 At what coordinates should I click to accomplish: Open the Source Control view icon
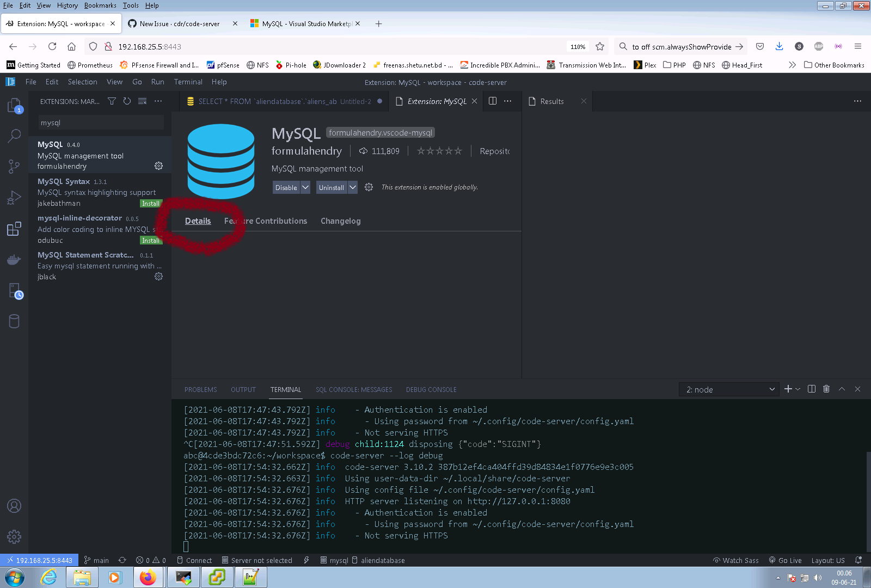[14, 166]
